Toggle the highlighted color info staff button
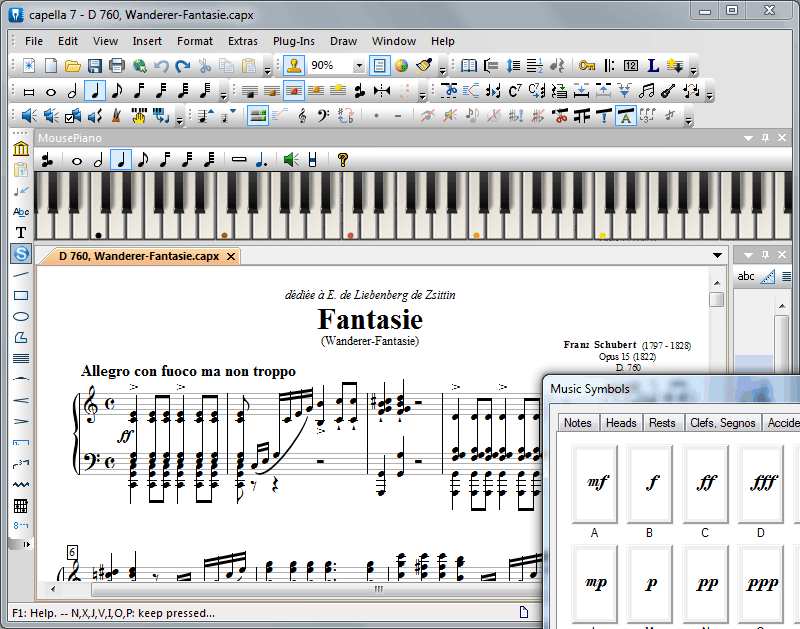This screenshot has width=800, height=629. [x=258, y=116]
